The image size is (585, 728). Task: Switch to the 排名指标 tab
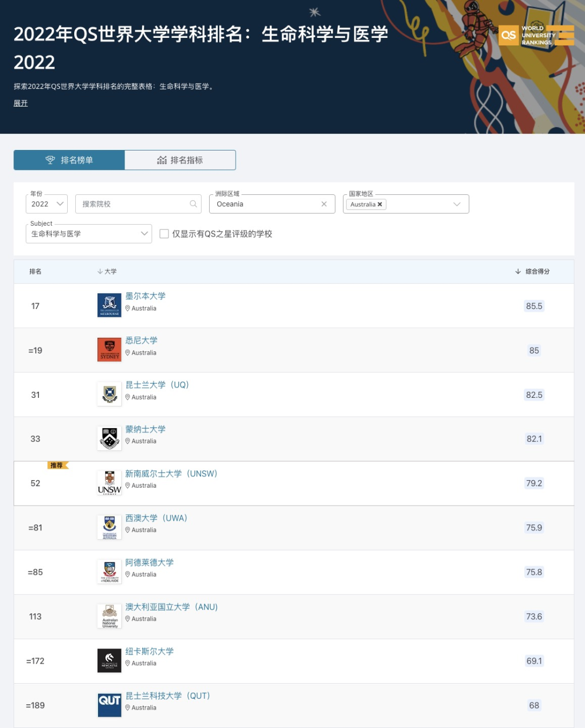(180, 160)
